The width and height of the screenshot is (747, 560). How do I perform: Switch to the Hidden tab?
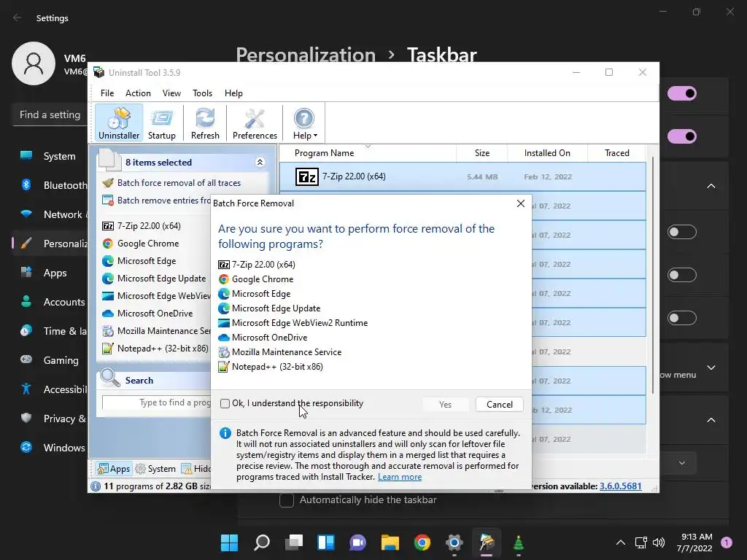tap(196, 469)
